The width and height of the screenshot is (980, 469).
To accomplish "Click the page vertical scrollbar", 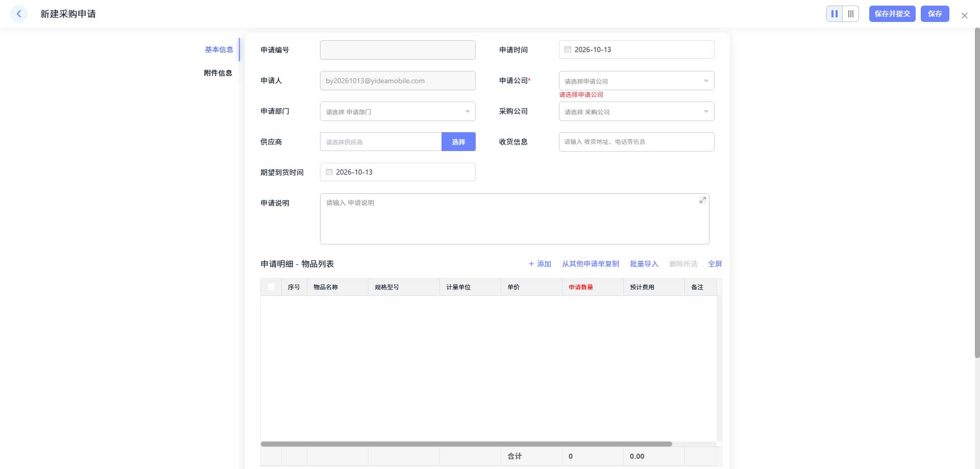I will point(977,193).
